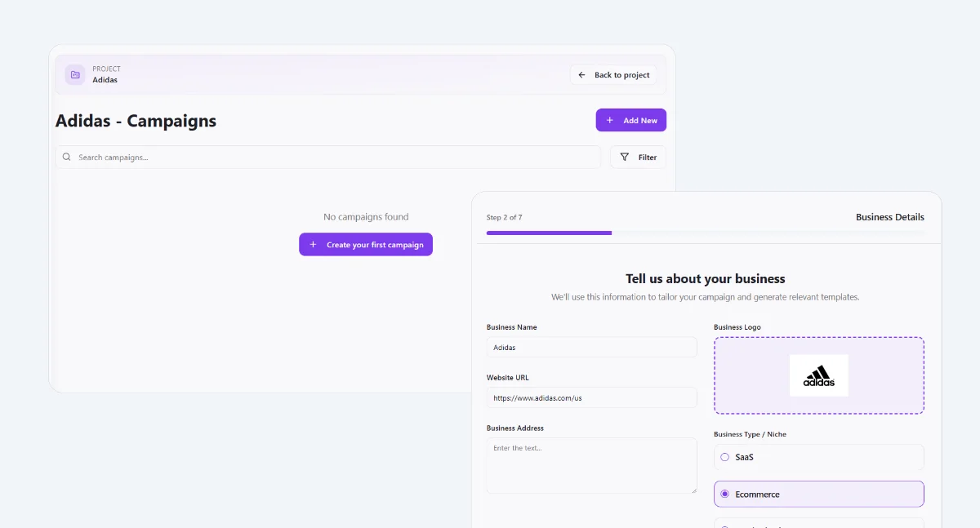Go back using Back to project button
Image resolution: width=980 pixels, height=528 pixels.
coord(613,75)
